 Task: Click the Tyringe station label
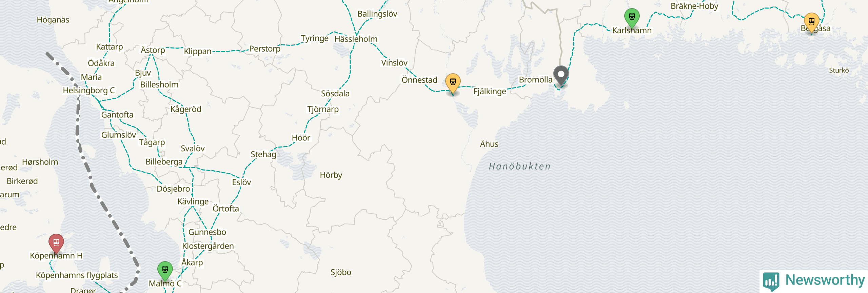click(315, 39)
